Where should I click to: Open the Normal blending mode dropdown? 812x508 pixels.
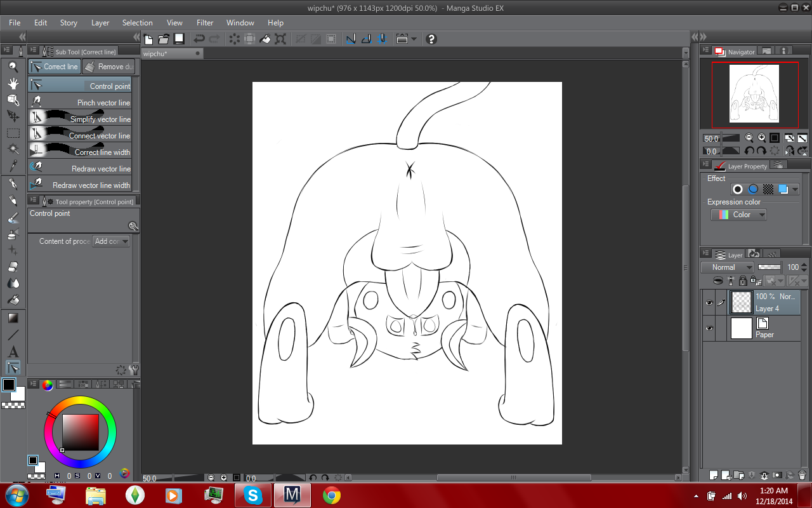(727, 267)
